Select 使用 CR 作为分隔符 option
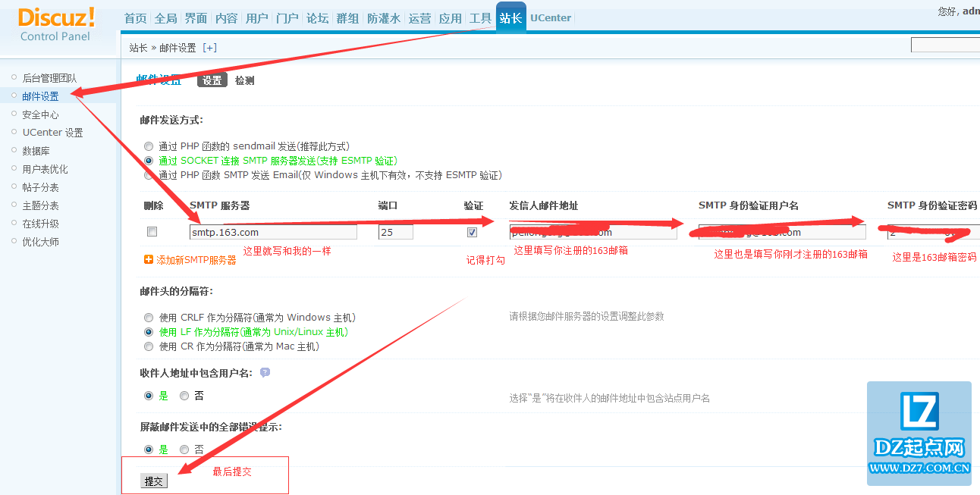This screenshot has height=495, width=980. (149, 346)
